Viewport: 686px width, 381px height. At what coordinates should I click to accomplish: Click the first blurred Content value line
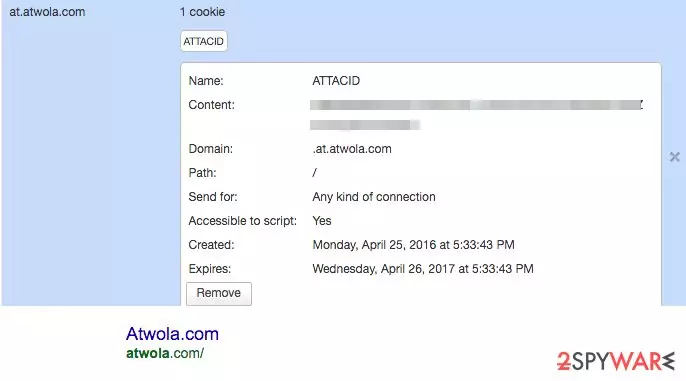(x=476, y=105)
